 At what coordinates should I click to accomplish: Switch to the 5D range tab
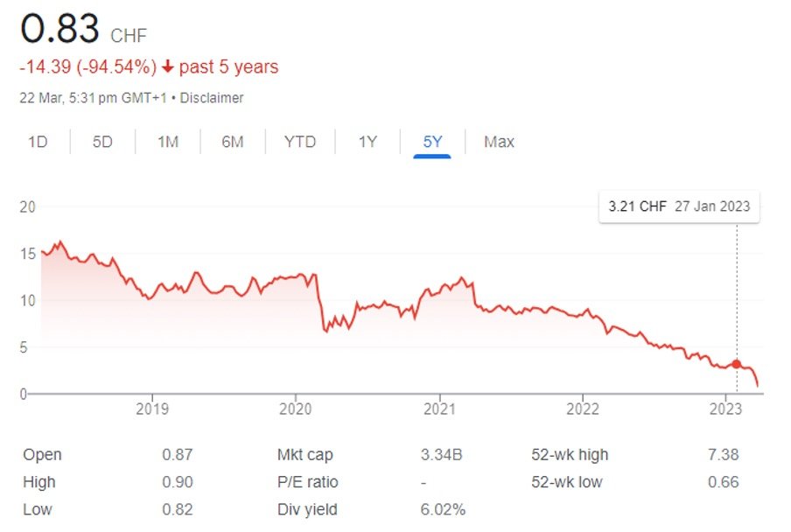(102, 141)
